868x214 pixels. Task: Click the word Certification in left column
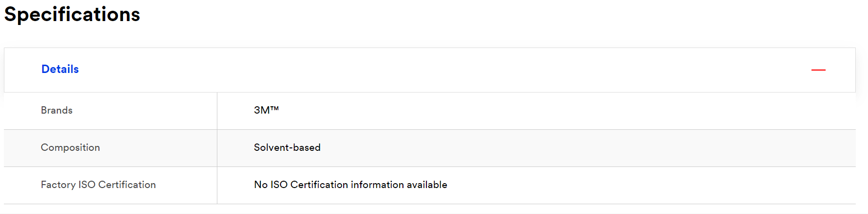(x=127, y=185)
